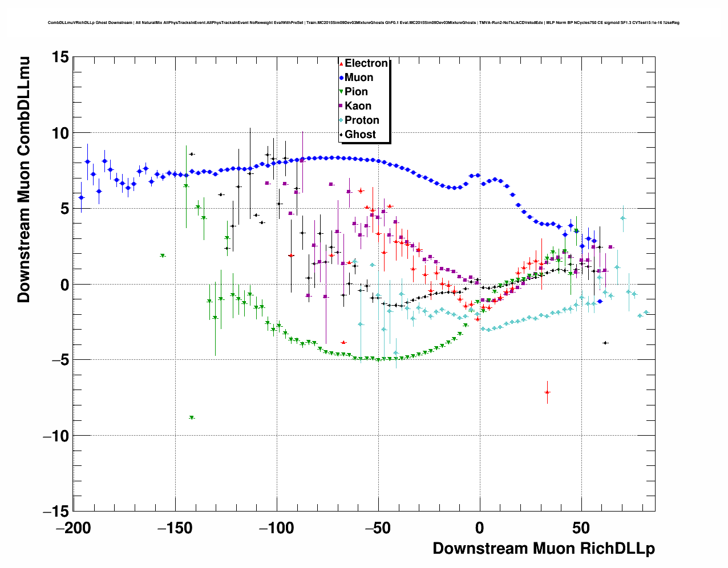
Task: Click the black Ghost diamond legend marker
Action: [341, 135]
